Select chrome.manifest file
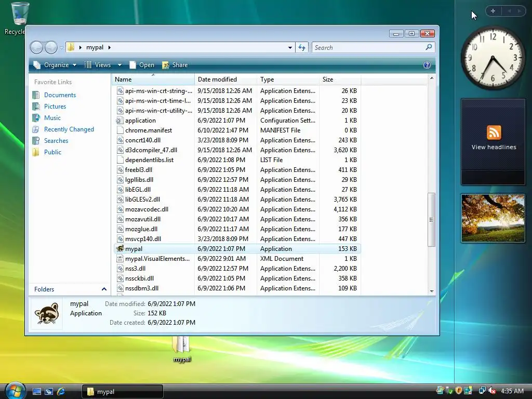This screenshot has height=399, width=532. pyautogui.click(x=148, y=130)
